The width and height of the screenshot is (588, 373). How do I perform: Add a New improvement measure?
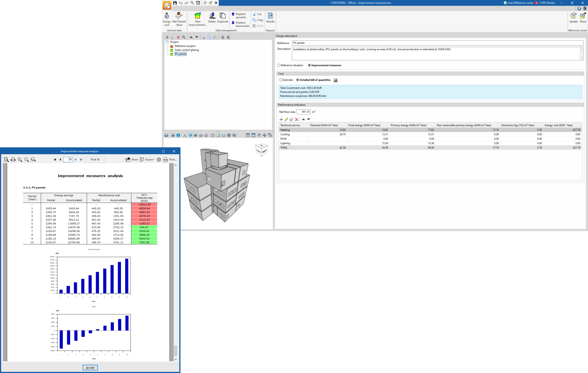coord(198,19)
